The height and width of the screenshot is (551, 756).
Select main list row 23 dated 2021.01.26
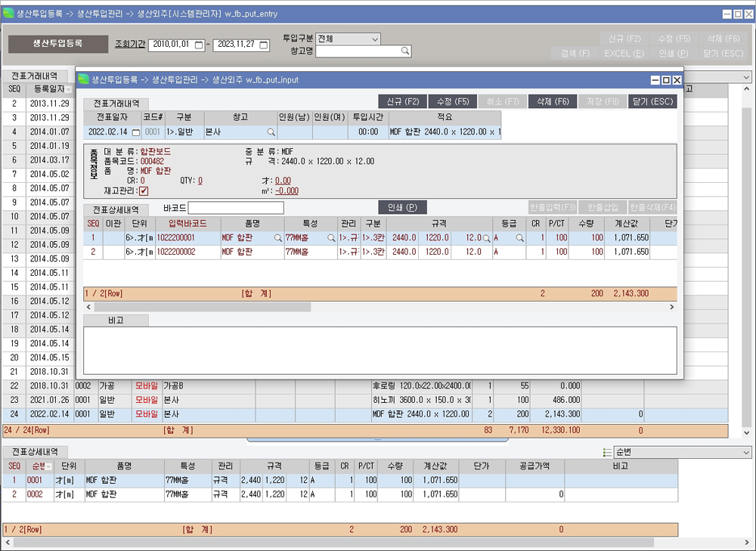click(365, 400)
